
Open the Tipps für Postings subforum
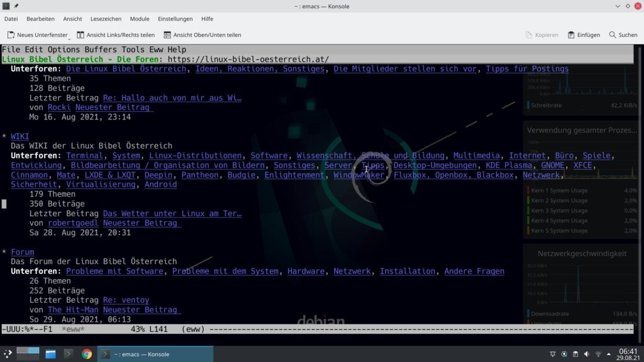[528, 69]
